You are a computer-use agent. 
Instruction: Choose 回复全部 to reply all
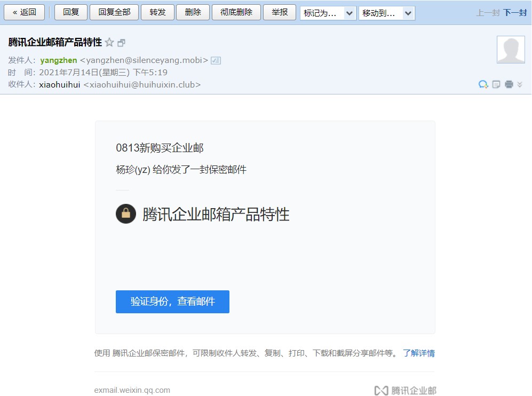[114, 13]
